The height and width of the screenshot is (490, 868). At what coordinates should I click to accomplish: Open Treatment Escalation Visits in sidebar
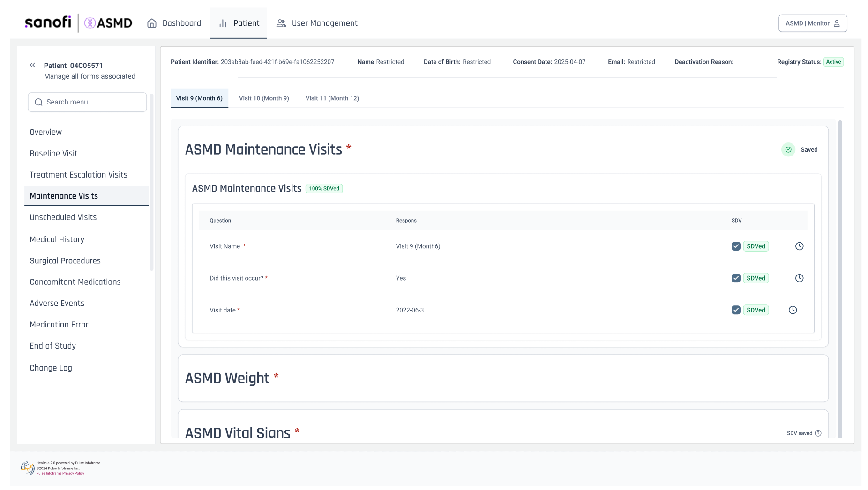click(x=78, y=175)
